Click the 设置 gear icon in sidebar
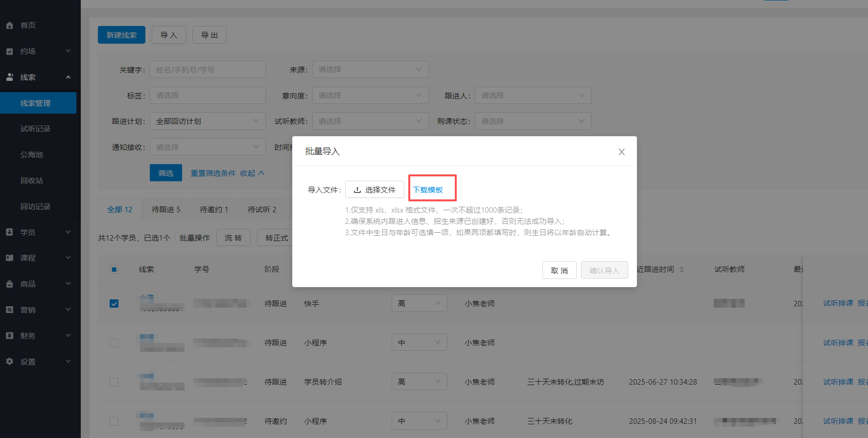 (9, 362)
